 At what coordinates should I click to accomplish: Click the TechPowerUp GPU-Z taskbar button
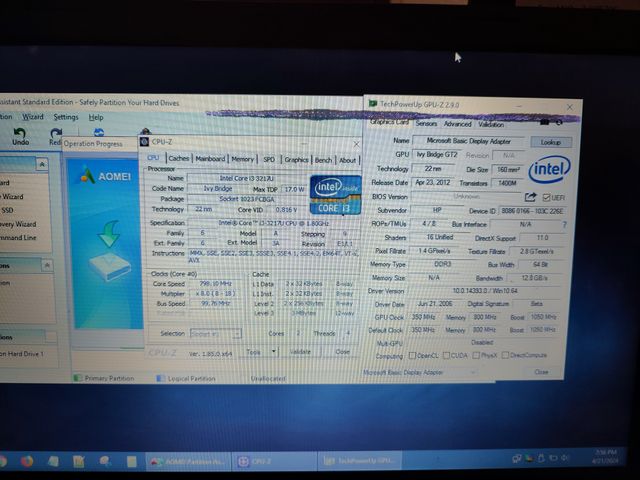tap(360, 461)
